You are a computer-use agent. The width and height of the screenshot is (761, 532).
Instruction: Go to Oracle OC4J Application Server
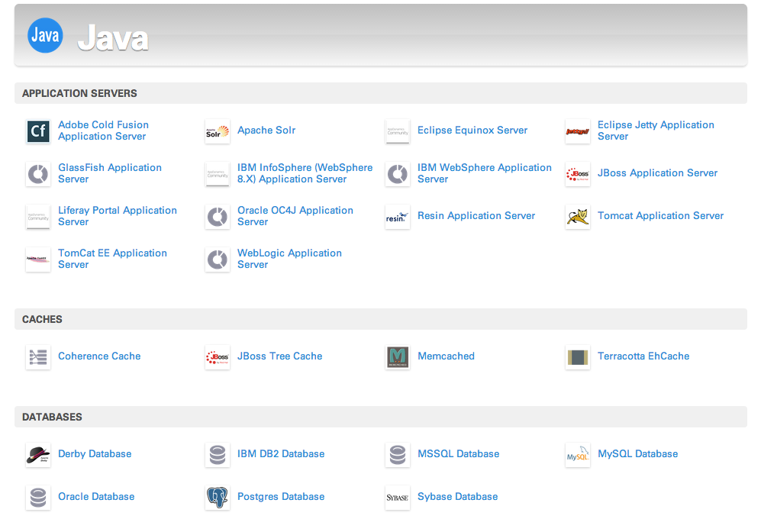(x=295, y=216)
